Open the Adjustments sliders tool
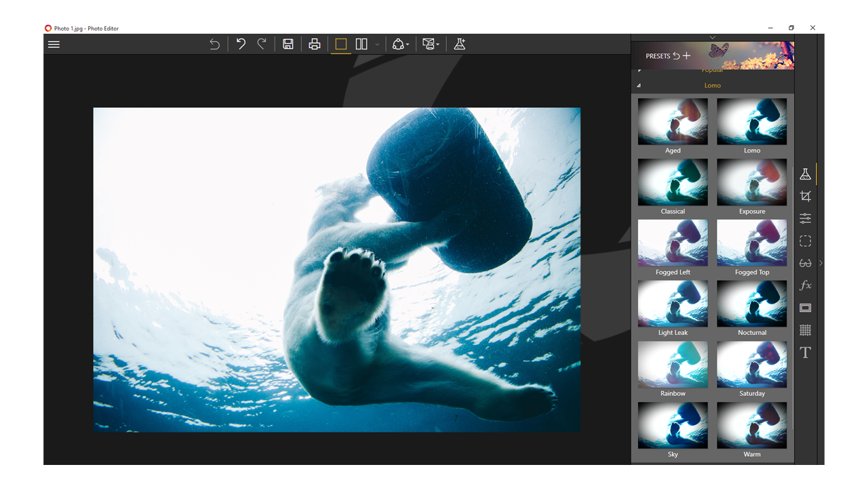 [806, 218]
